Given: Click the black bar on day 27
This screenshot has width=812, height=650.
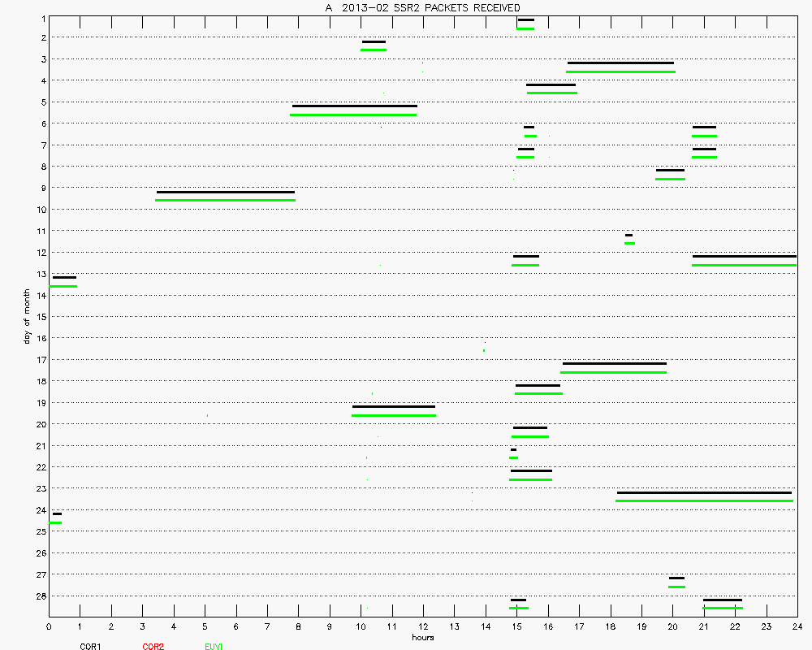Looking at the screenshot, I should point(676,578).
